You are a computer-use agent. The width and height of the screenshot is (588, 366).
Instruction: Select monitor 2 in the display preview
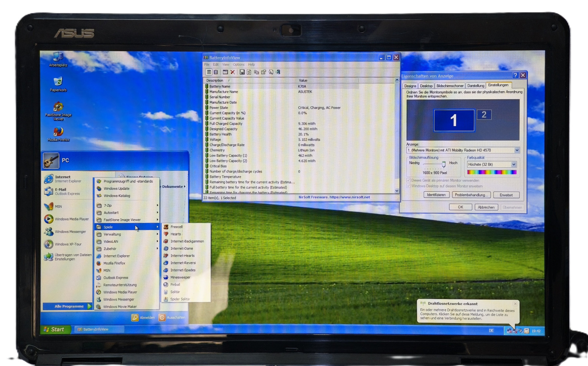coord(484,115)
